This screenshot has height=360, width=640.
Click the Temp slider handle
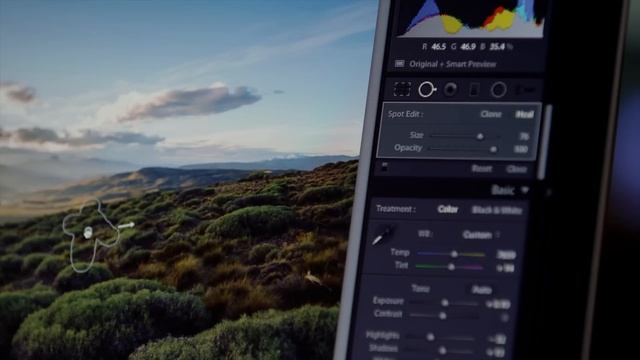454,254
